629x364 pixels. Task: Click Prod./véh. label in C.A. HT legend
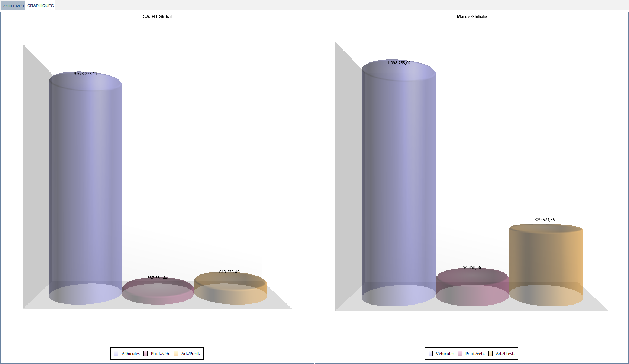161,354
